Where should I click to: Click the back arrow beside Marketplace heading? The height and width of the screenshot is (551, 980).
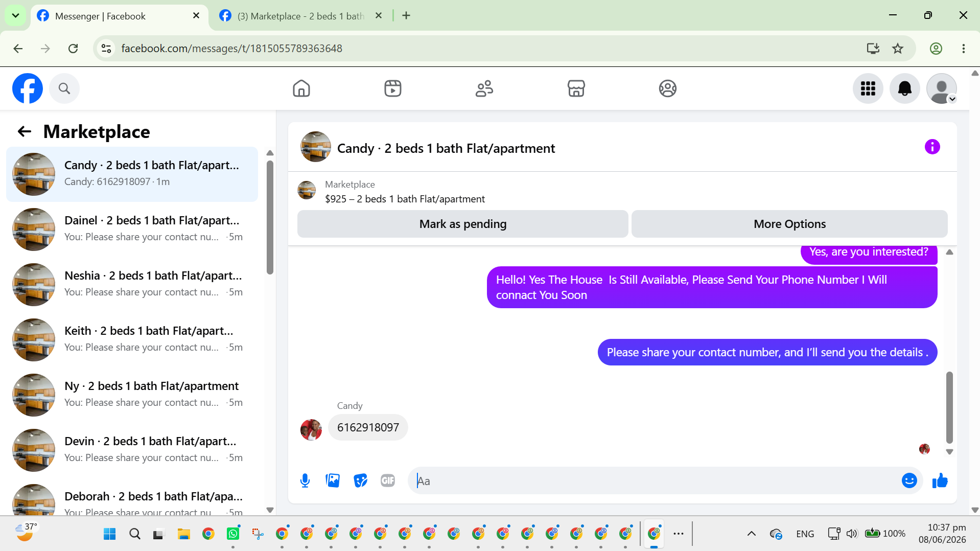point(25,132)
